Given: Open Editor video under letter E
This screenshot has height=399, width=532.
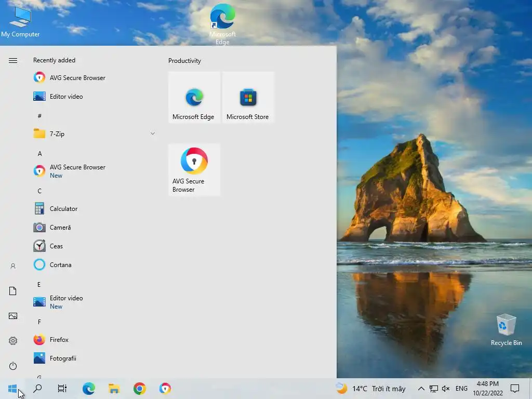Looking at the screenshot, I should point(95,302).
